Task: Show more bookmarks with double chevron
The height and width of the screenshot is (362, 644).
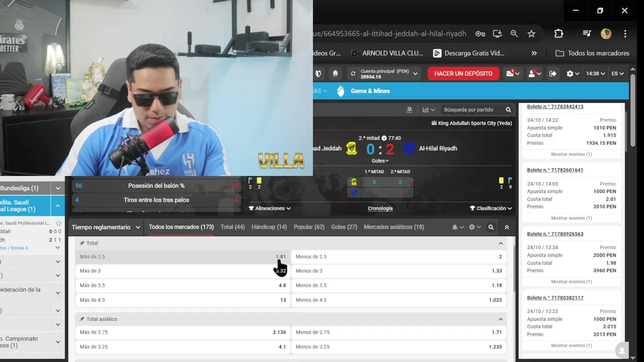Action: [x=534, y=53]
